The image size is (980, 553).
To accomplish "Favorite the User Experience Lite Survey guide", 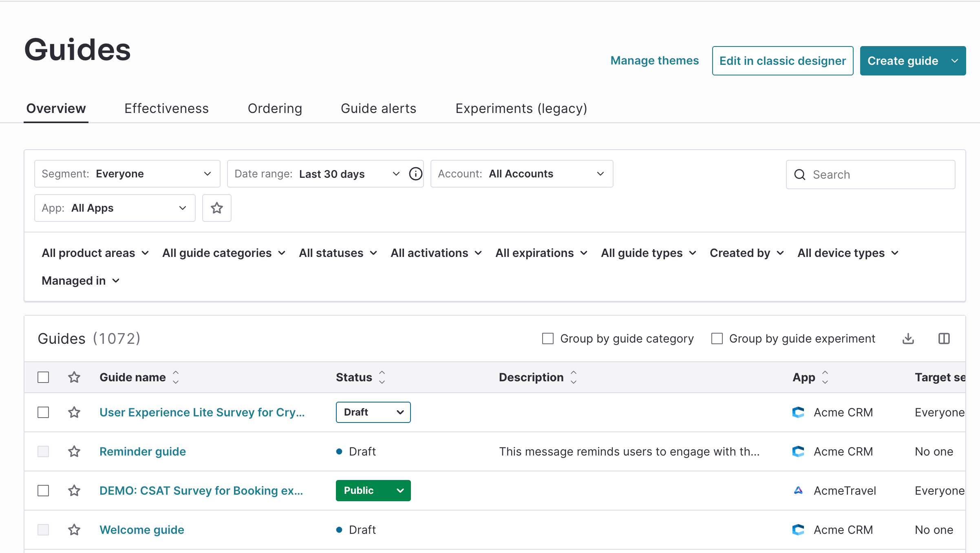I will (74, 412).
